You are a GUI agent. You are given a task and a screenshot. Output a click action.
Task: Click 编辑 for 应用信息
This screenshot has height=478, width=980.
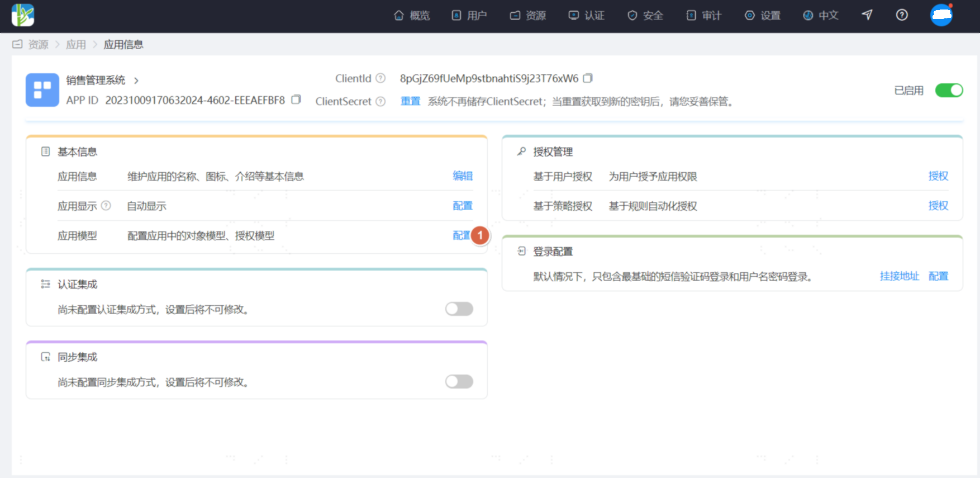point(463,176)
